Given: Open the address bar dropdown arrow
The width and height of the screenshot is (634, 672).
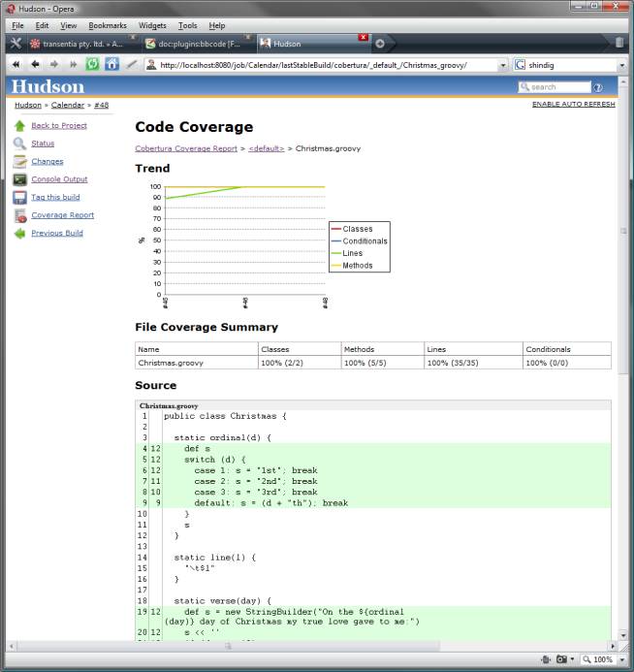Looking at the screenshot, I should [x=503, y=65].
